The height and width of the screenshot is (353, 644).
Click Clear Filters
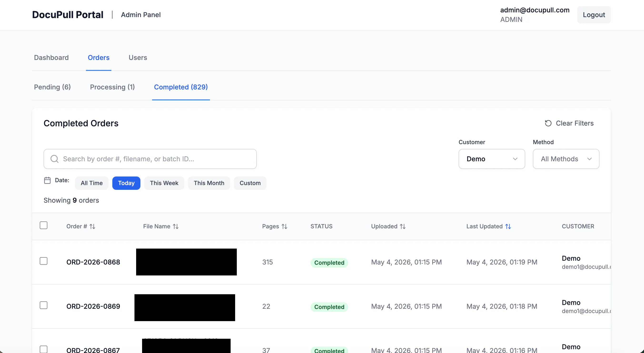click(x=569, y=123)
